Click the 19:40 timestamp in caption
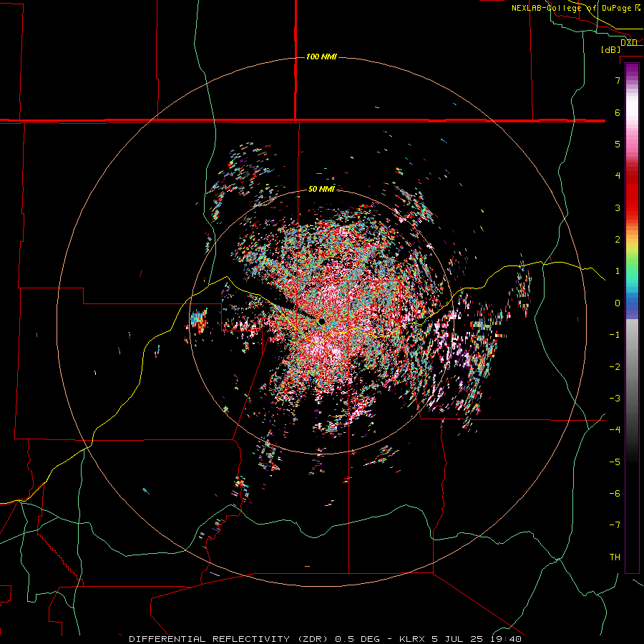Screen dimensions: 644x644 tap(506, 639)
